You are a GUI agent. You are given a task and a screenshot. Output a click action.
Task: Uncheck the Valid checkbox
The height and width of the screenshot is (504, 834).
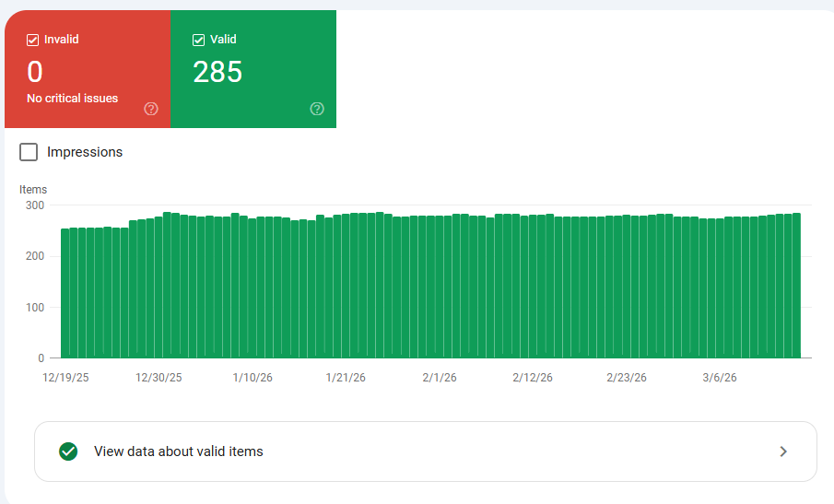(x=198, y=40)
